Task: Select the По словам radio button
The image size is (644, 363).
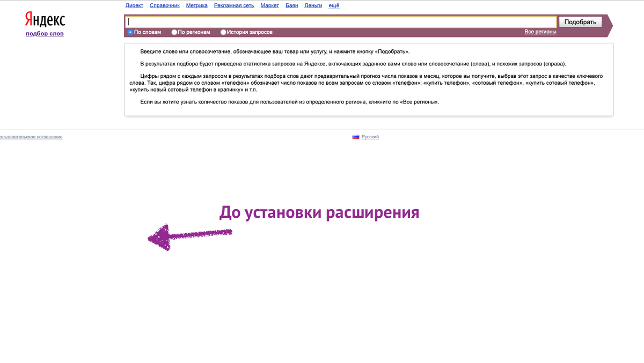Action: (130, 32)
